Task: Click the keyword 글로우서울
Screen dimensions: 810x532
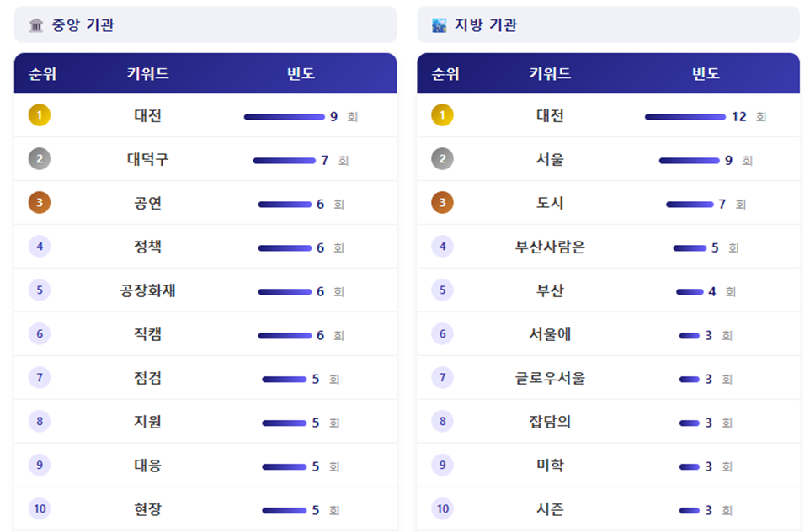Action: pos(550,378)
